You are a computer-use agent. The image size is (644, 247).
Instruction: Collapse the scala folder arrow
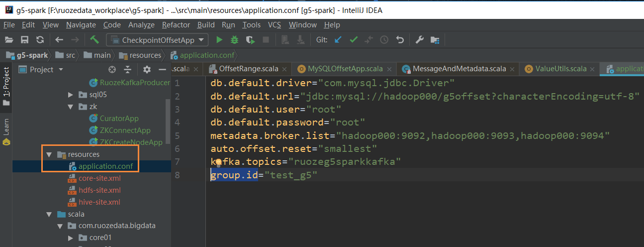point(49,214)
